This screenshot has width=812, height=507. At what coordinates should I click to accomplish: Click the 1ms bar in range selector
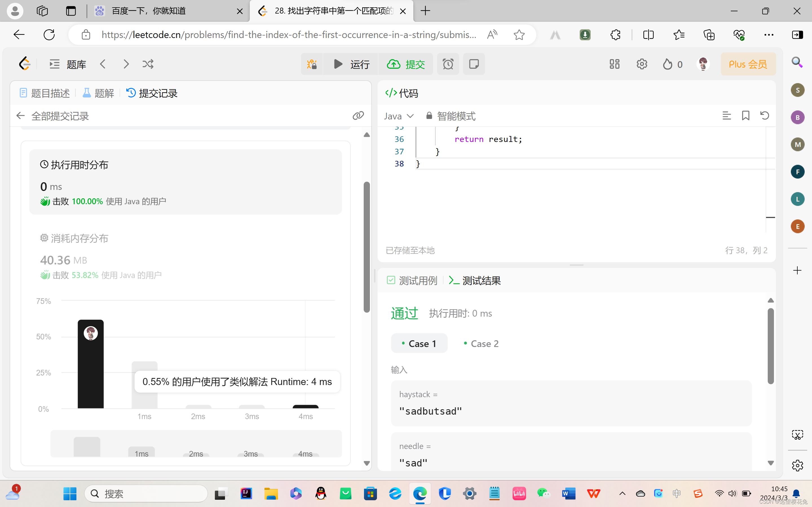click(x=141, y=452)
